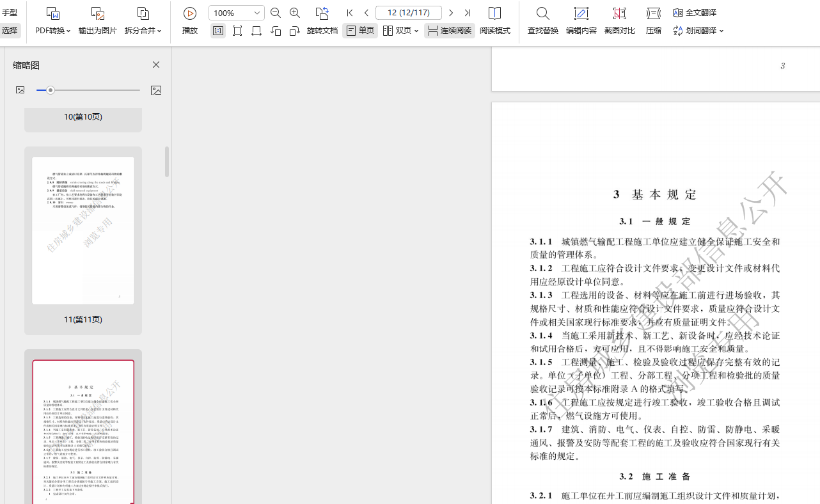Fit page width icon
This screenshot has height=504, width=820.
[x=256, y=31]
